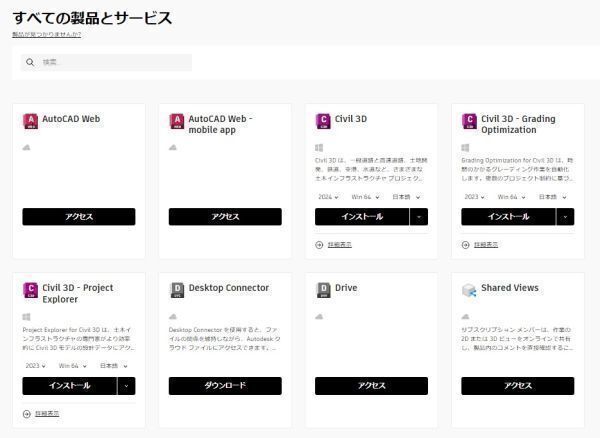Click cloud icon under AutoCAD Web - mobile app
This screenshot has width=600, height=438.
173,147
